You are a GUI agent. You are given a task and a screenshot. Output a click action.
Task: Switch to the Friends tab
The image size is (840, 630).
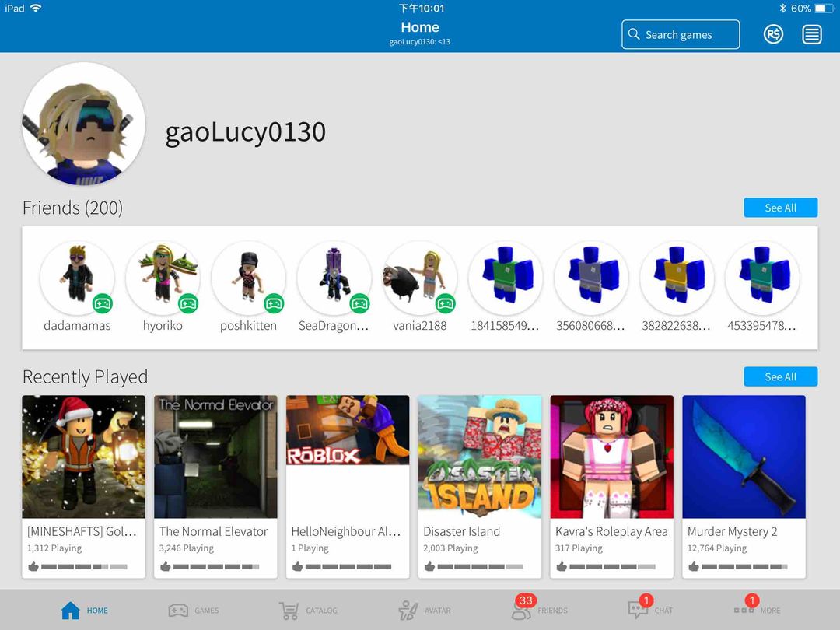coord(539,608)
